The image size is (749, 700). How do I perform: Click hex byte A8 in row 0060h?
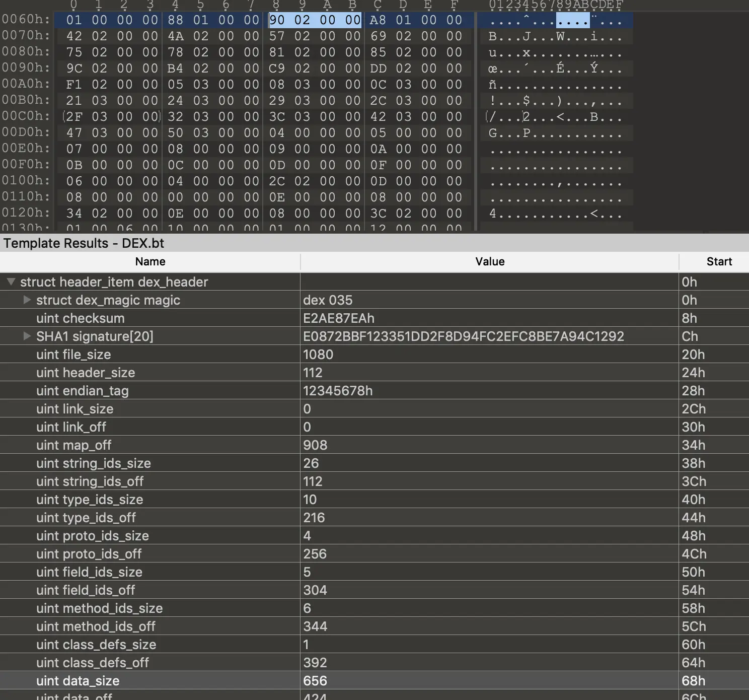click(x=378, y=20)
